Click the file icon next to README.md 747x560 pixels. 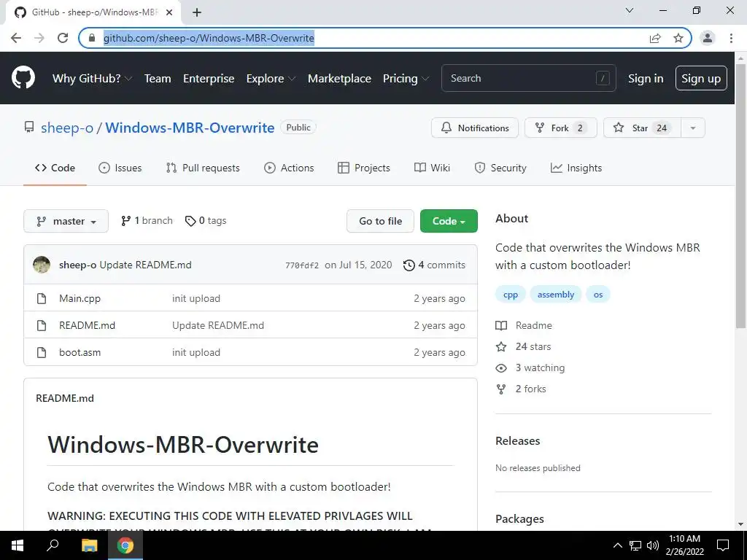point(42,326)
